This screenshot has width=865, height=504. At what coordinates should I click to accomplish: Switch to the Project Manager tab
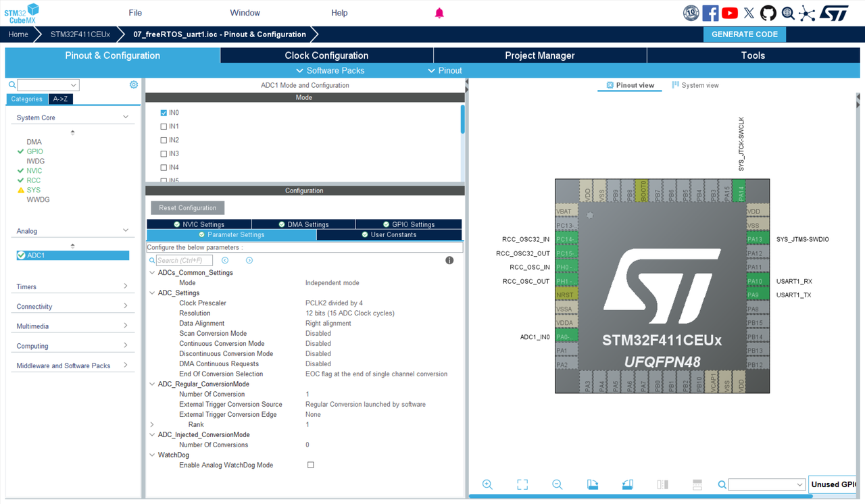pyautogui.click(x=540, y=55)
